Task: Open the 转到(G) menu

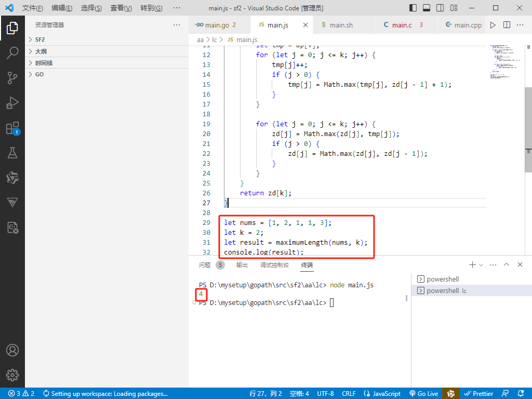Action: point(151,8)
